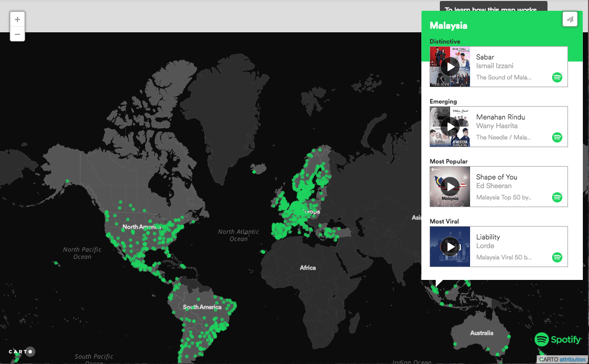The image size is (589, 364).
Task: Play the Menahan Rindu preview
Action: (x=450, y=126)
